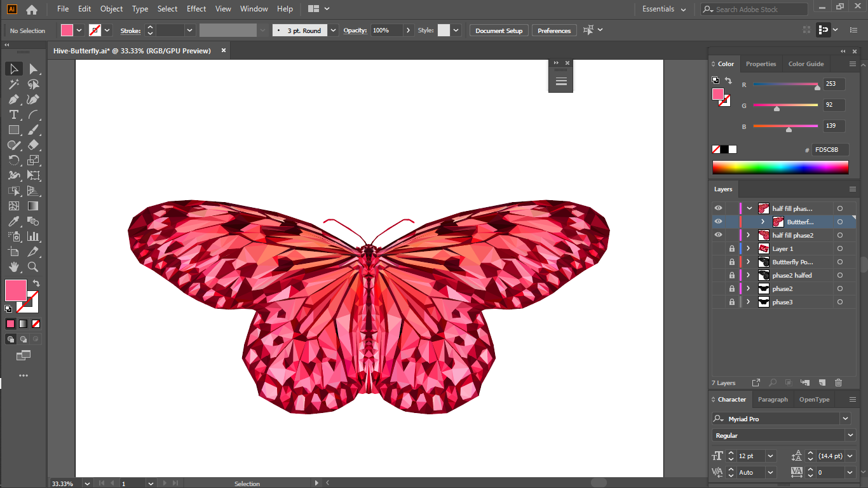Select the Direct Selection tool
The width and height of the screenshot is (868, 488).
(x=34, y=69)
